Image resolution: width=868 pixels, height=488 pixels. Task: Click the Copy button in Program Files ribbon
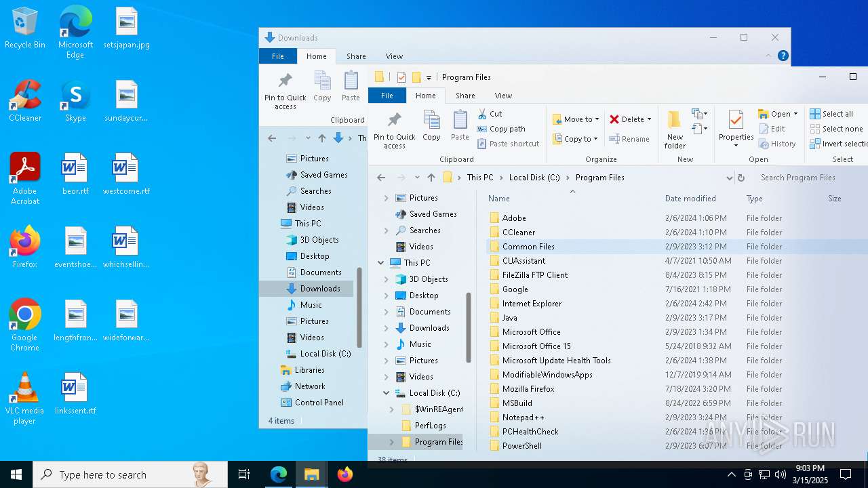point(431,126)
